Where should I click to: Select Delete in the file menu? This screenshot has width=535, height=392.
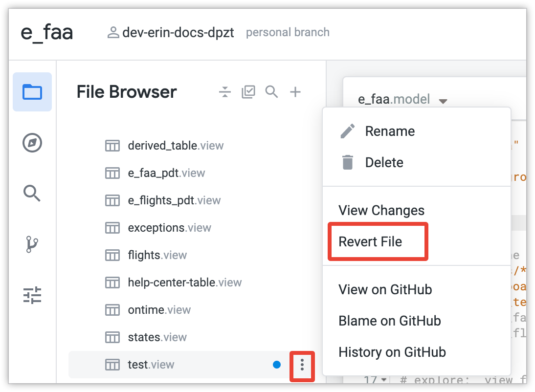click(384, 162)
